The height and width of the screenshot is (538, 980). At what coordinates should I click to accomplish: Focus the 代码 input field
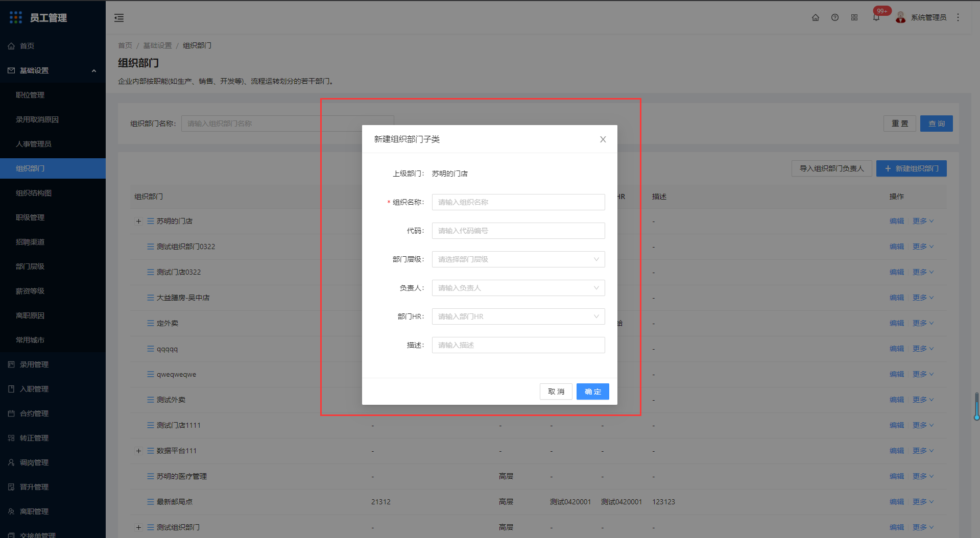(x=518, y=231)
